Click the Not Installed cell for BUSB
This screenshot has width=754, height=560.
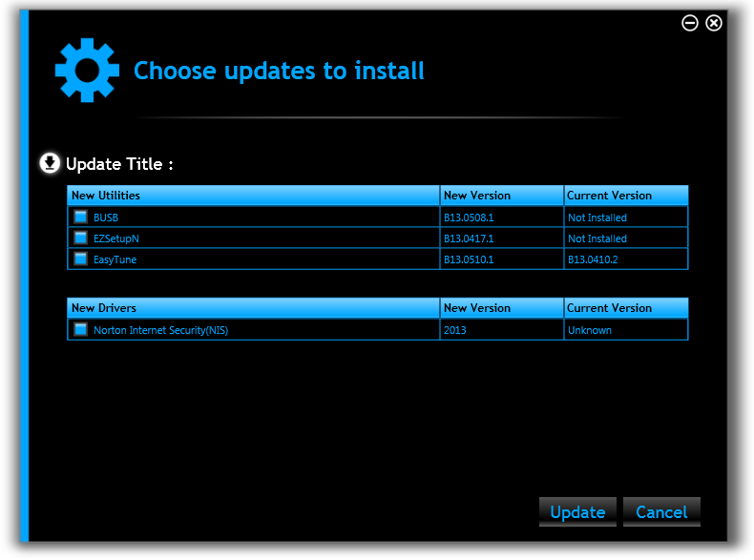(x=626, y=218)
